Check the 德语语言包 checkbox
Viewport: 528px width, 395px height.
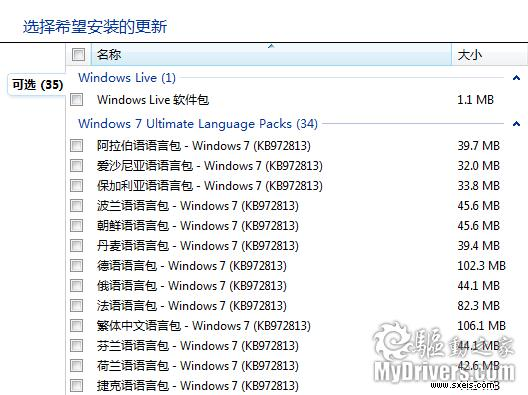tap(76, 266)
